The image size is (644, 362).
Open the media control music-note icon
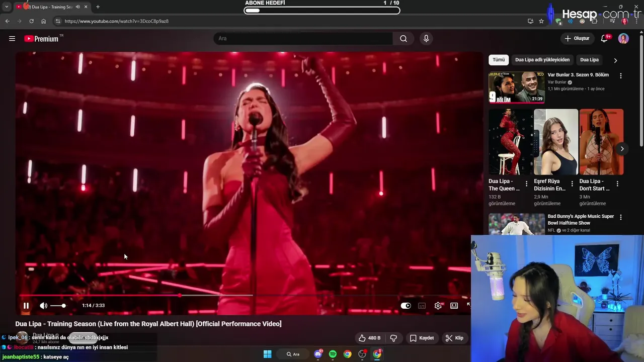coord(613,21)
